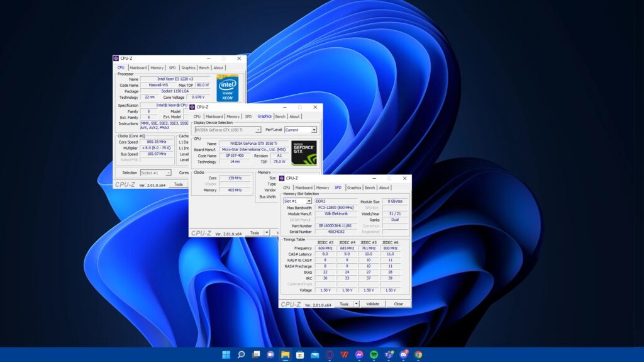Open SPD tab in the Graphics window
Screen dimensions: 644x362
(x=248, y=116)
